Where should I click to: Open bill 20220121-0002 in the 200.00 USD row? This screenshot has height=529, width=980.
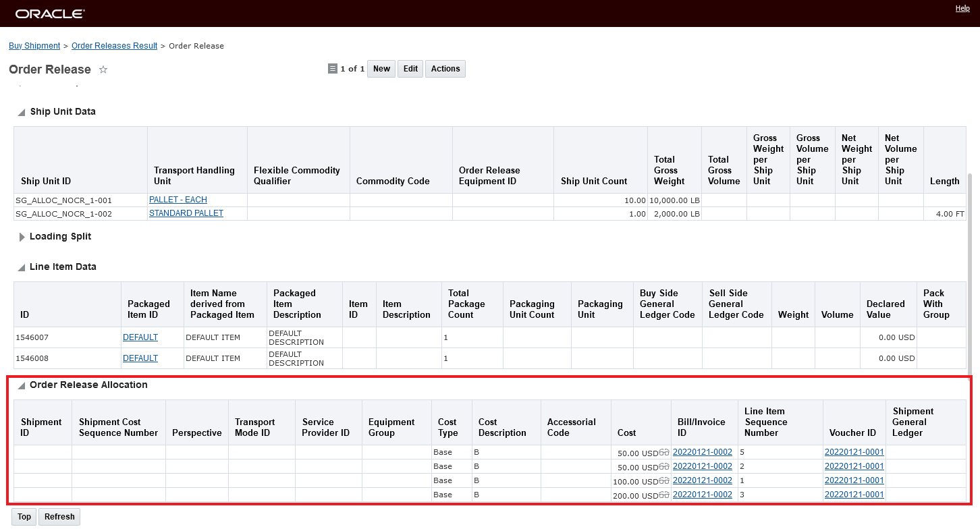(703, 495)
